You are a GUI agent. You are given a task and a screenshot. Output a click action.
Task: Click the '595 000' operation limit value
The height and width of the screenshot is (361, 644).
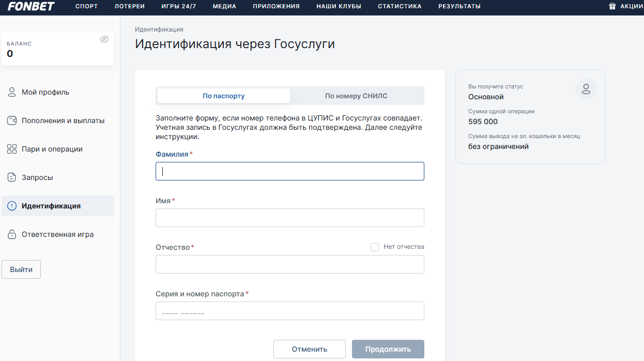[483, 122]
